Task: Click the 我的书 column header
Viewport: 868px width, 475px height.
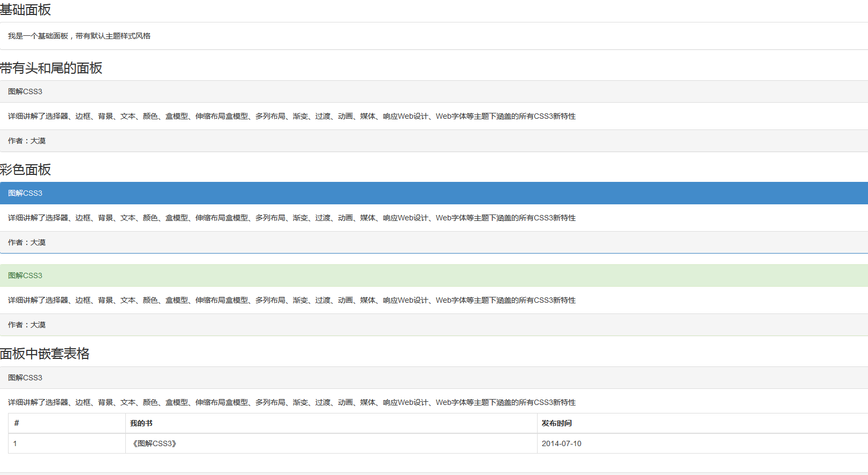Action: (x=331, y=423)
